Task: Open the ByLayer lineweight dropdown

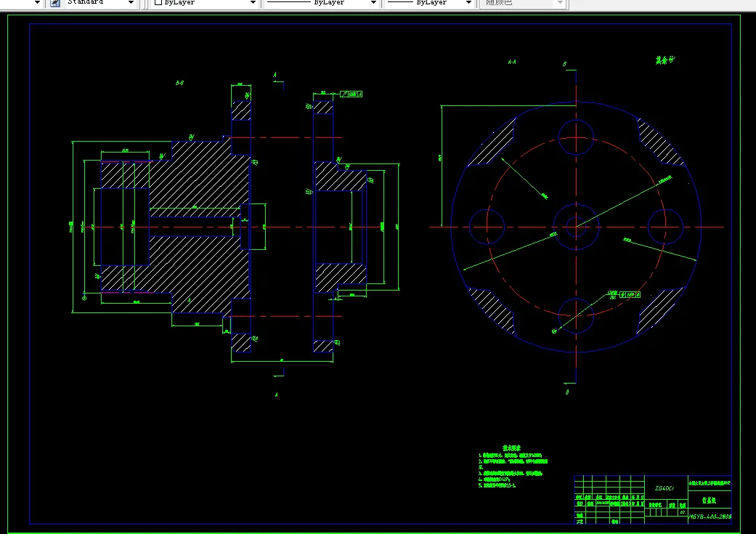Action: click(468, 2)
